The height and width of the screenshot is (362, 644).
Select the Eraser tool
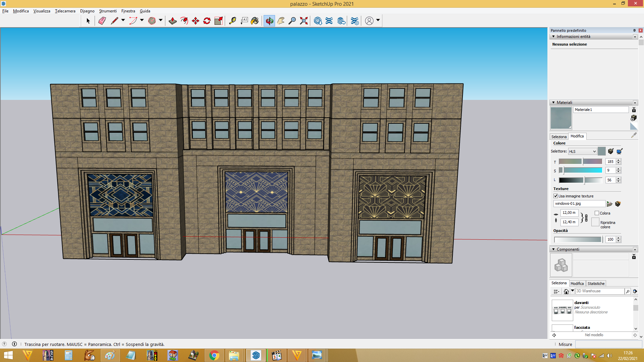(102, 21)
